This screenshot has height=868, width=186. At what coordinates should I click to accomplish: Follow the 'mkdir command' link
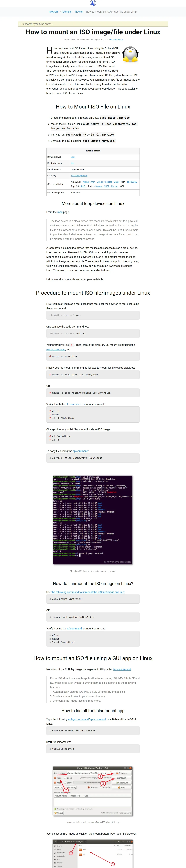[x=56, y=349]
